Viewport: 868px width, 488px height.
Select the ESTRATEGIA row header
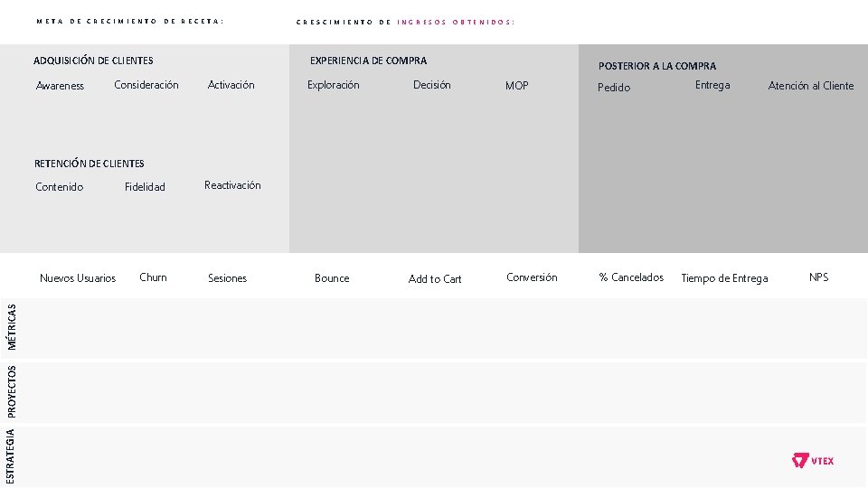pyautogui.click(x=12, y=455)
